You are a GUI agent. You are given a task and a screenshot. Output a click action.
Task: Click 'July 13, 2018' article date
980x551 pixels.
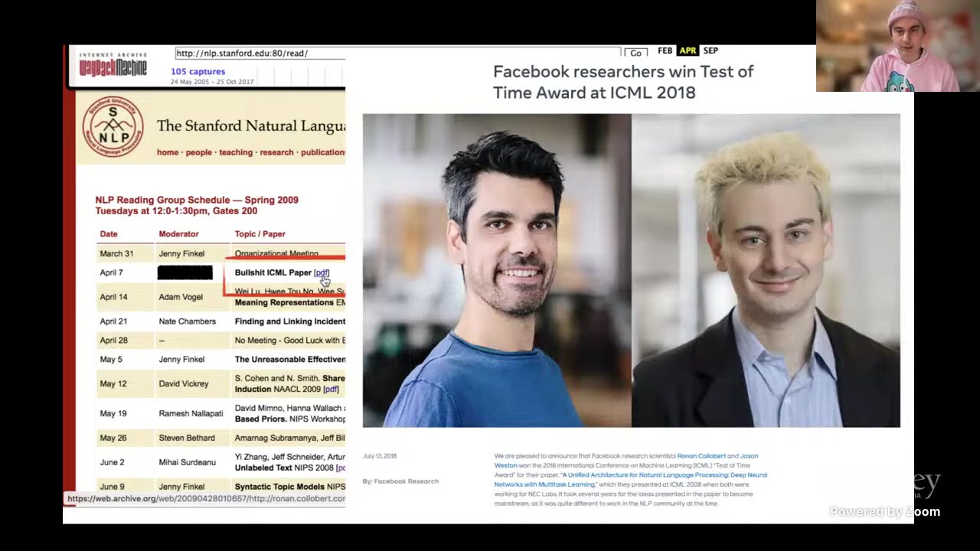[x=380, y=456]
